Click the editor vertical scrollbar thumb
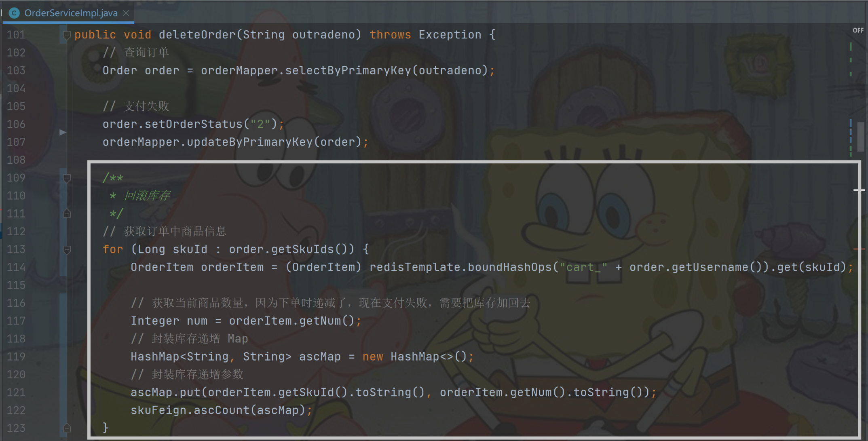This screenshot has height=441, width=868. pyautogui.click(x=861, y=137)
